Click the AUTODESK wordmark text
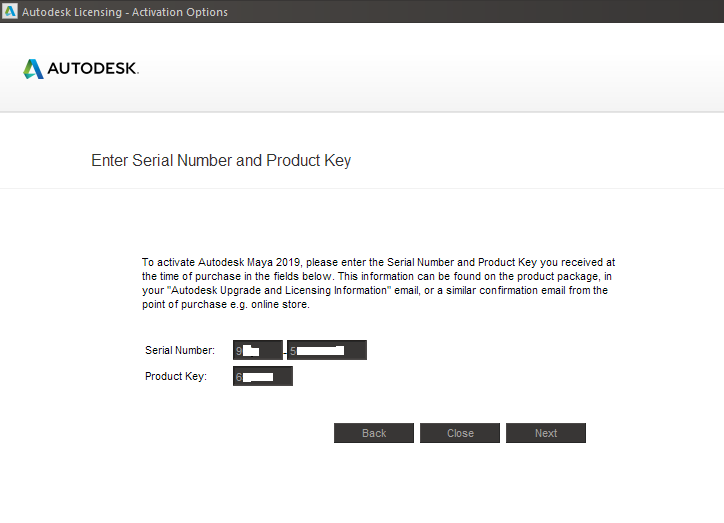This screenshot has width=724, height=523. point(93,68)
